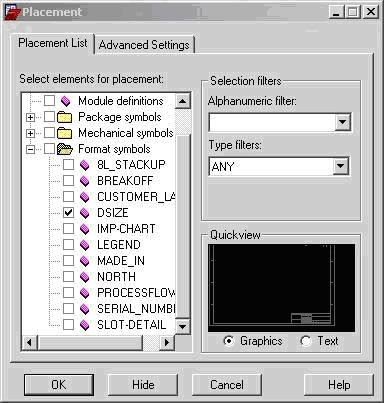The image size is (384, 403).
Task: Tick the BREAKOFF checkbox
Action: 69,181
